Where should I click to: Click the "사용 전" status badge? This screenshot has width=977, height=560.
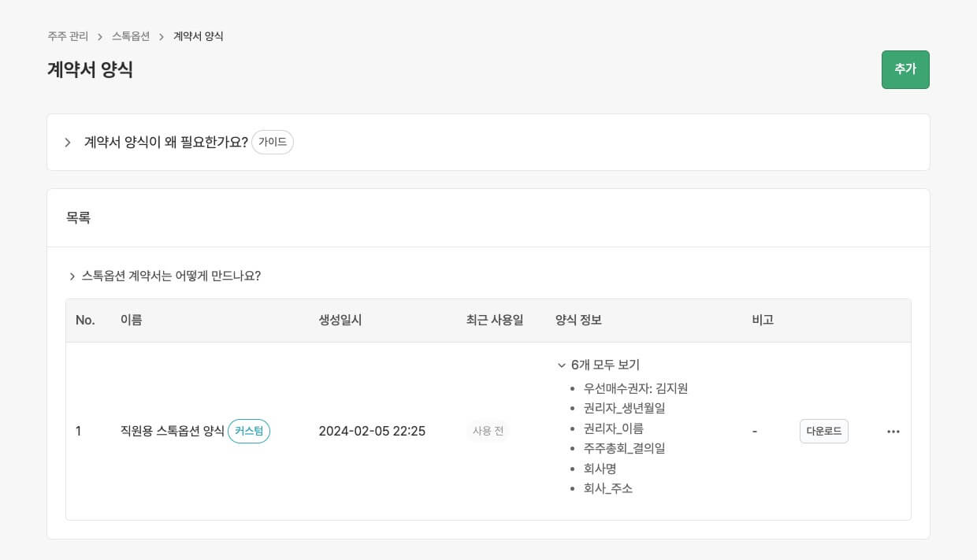[488, 431]
